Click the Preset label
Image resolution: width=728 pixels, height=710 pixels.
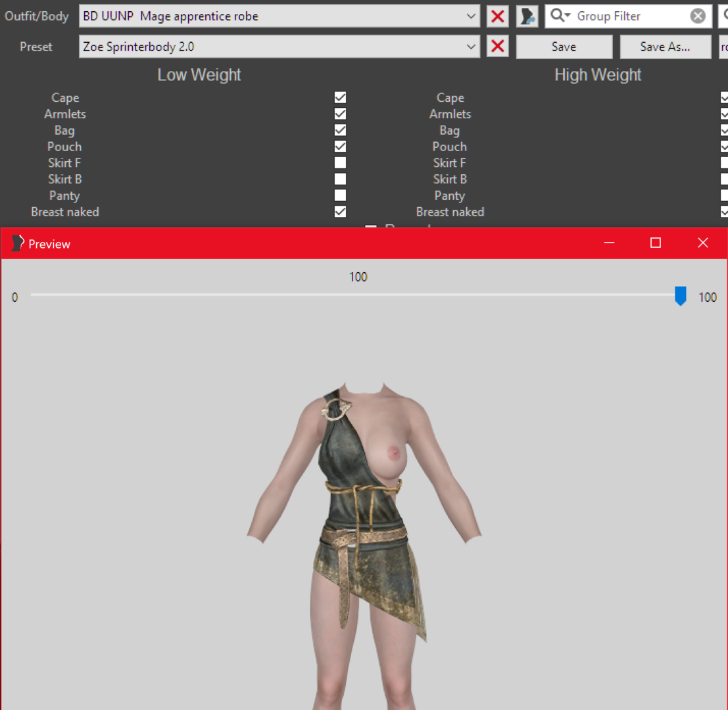36,47
